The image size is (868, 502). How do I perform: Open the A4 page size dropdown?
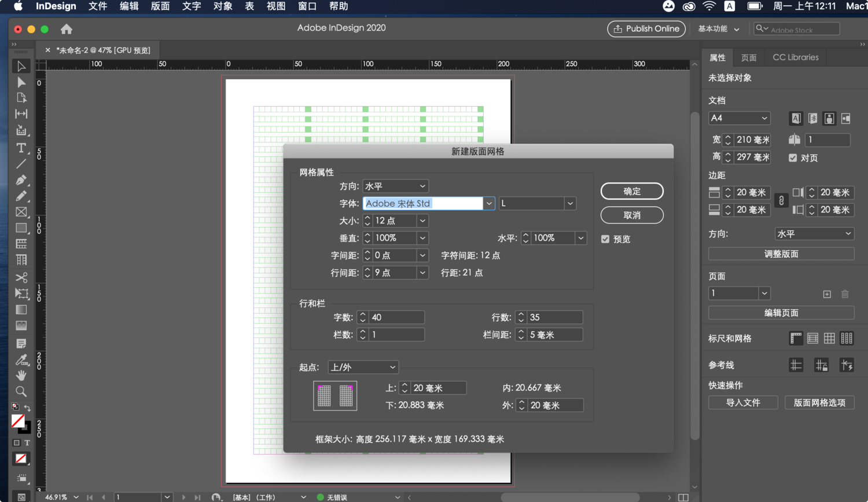point(740,118)
